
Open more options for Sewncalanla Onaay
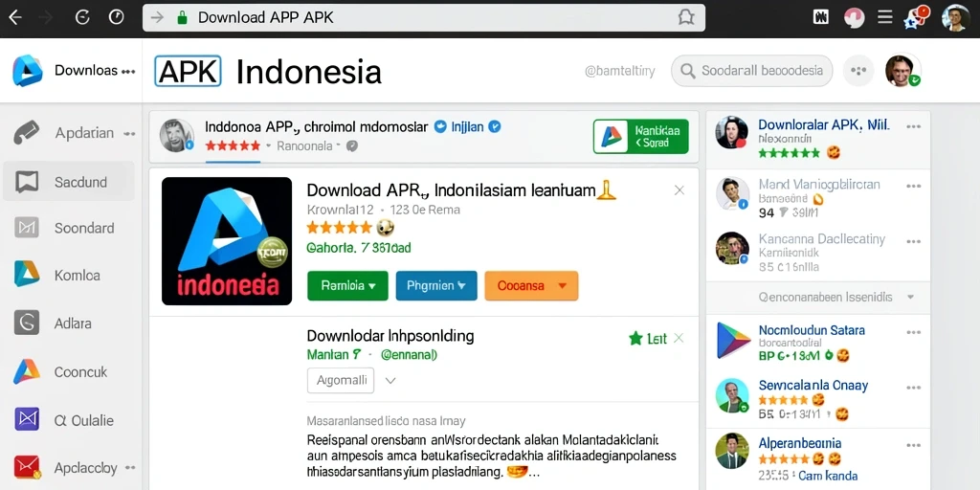[x=913, y=387]
